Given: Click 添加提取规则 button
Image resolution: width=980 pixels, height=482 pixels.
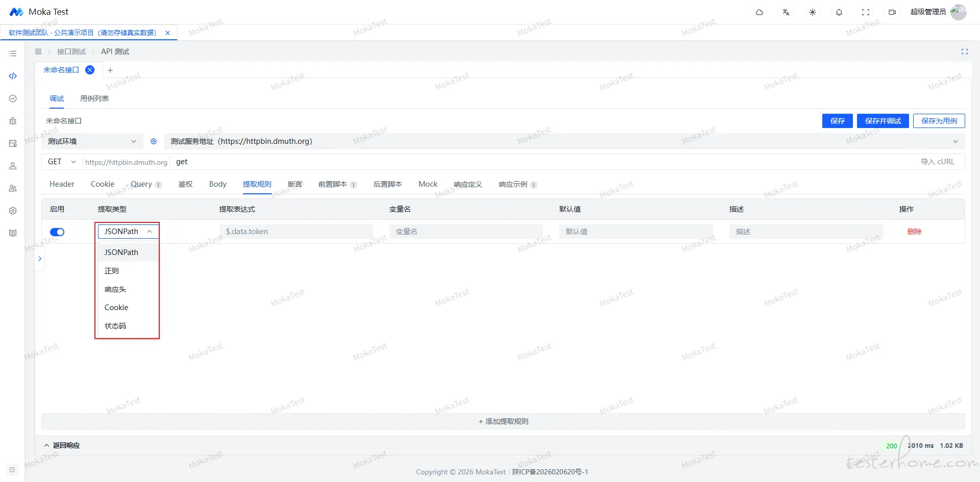Looking at the screenshot, I should pyautogui.click(x=503, y=421).
